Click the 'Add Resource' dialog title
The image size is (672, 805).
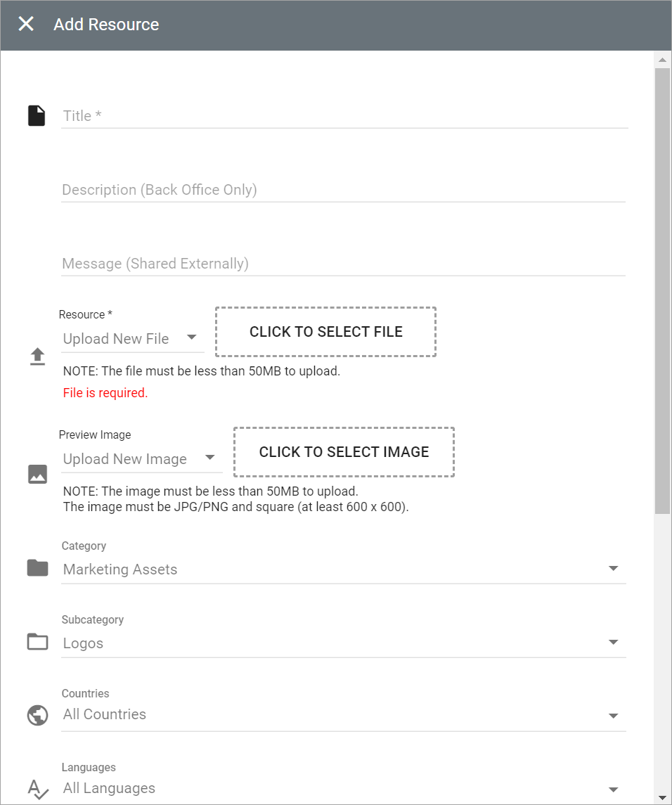click(x=106, y=24)
